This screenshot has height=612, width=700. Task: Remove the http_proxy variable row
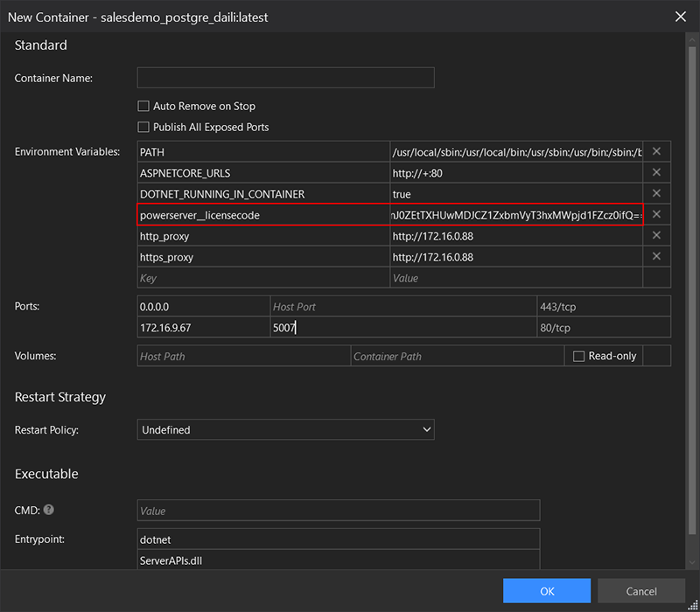coord(656,236)
